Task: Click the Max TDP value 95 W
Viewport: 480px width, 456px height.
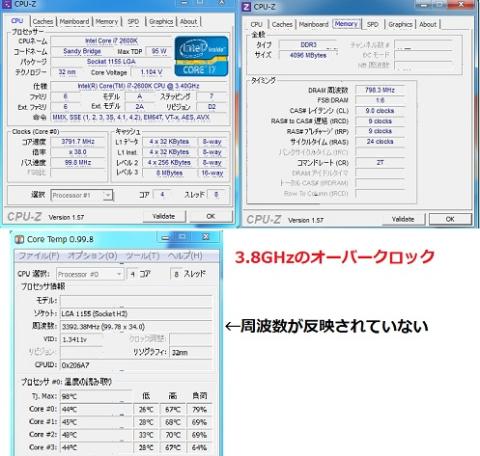Action: coord(159,51)
